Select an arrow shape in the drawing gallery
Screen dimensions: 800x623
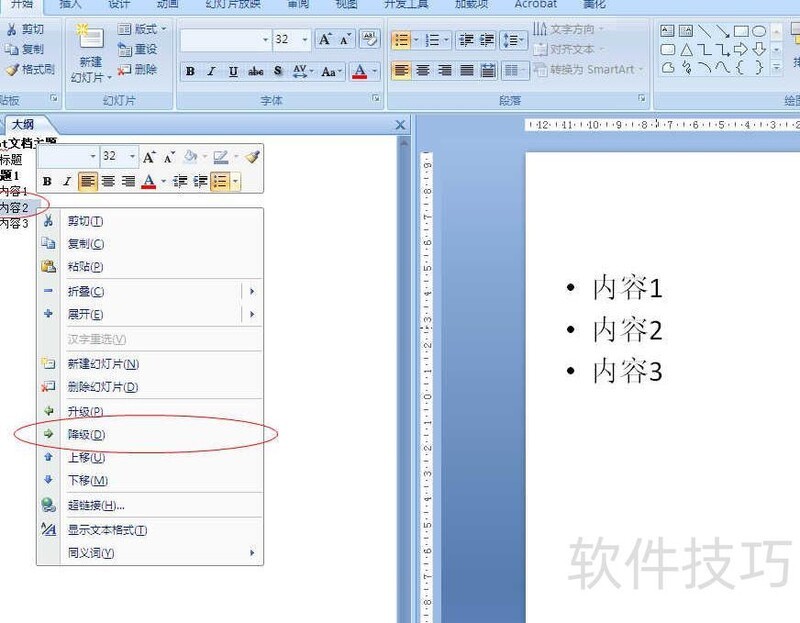tap(741, 48)
